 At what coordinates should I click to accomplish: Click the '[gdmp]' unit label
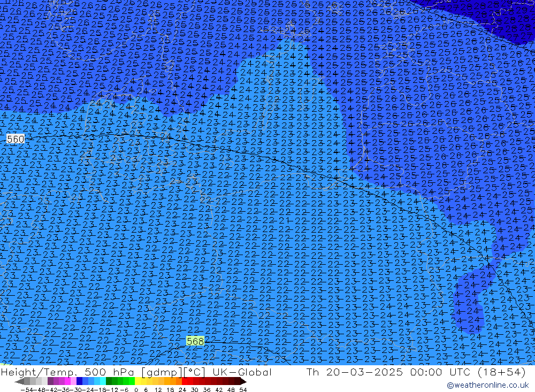tap(162, 372)
